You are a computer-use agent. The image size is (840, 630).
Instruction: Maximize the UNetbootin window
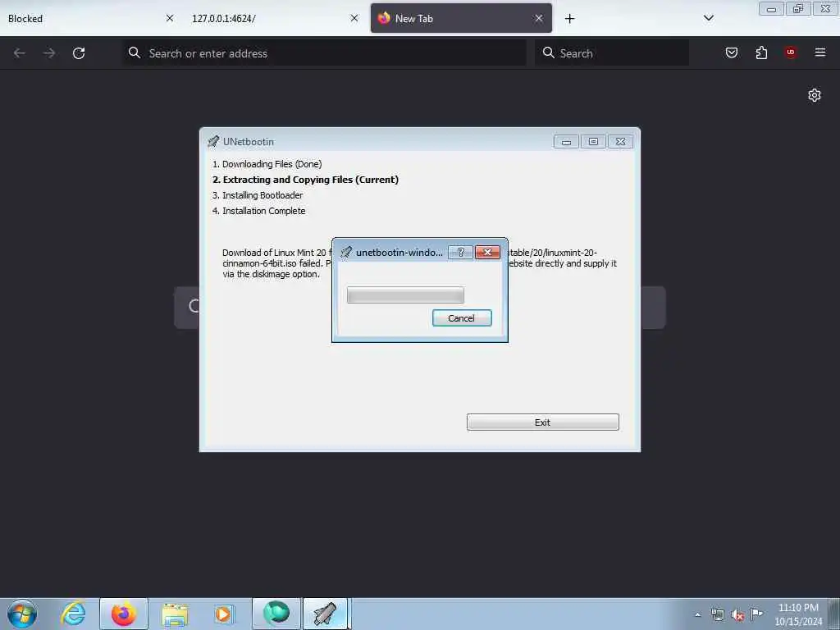click(x=593, y=141)
